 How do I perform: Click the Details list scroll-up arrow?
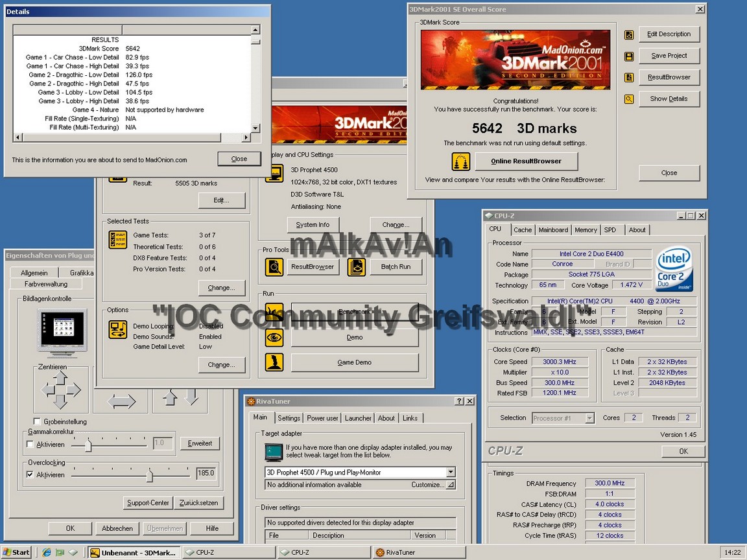255,30
